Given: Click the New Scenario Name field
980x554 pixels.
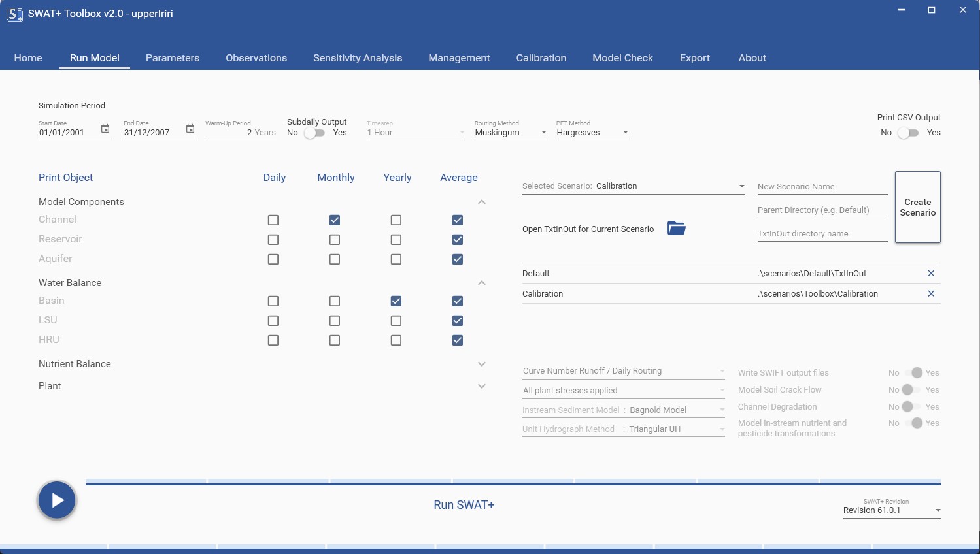Looking at the screenshot, I should (823, 187).
